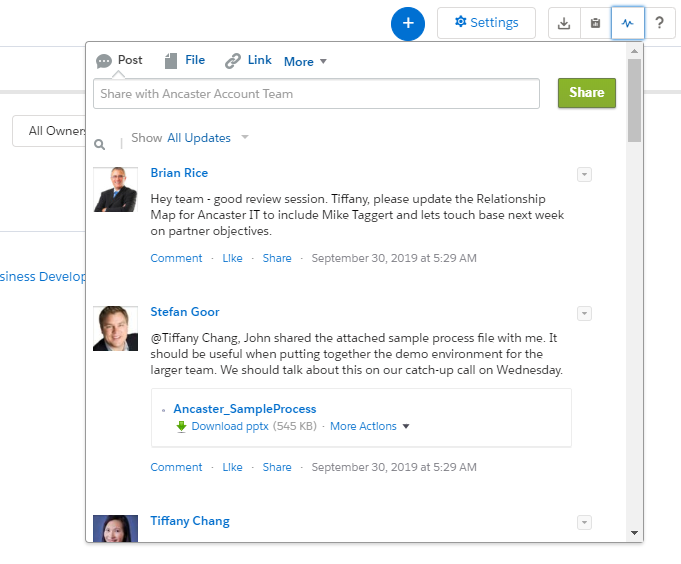
Task: Click the green download arrow for the pptx
Action: pos(181,426)
